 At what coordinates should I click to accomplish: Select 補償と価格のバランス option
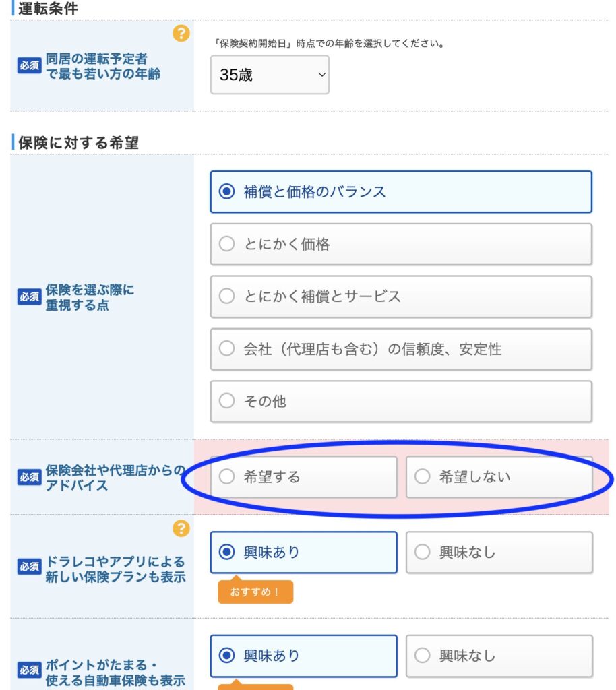[401, 192]
